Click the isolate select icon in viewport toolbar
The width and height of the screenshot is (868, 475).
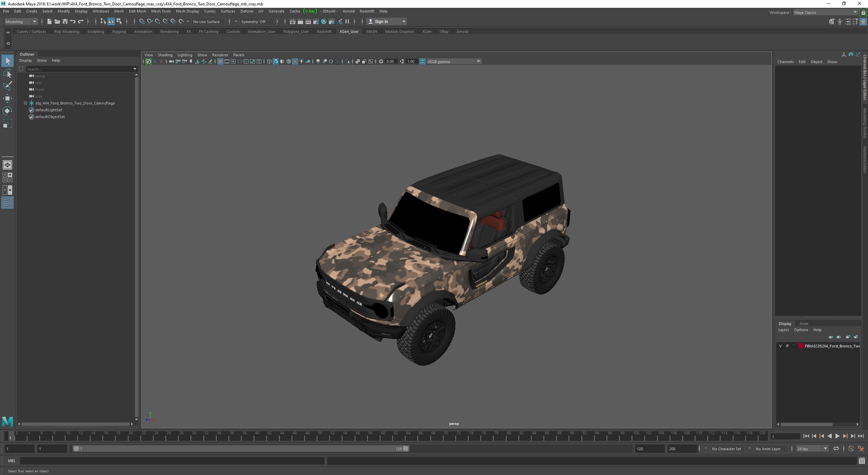348,61
